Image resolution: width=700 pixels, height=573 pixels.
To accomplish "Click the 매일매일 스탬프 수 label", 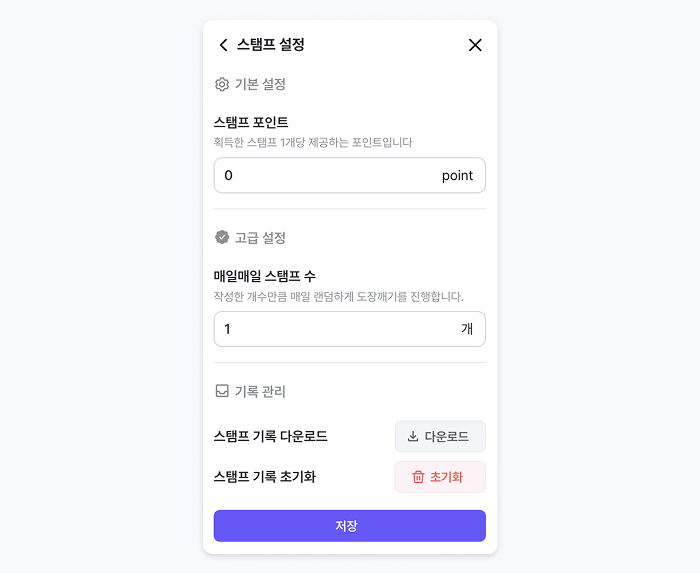I will coord(265,276).
